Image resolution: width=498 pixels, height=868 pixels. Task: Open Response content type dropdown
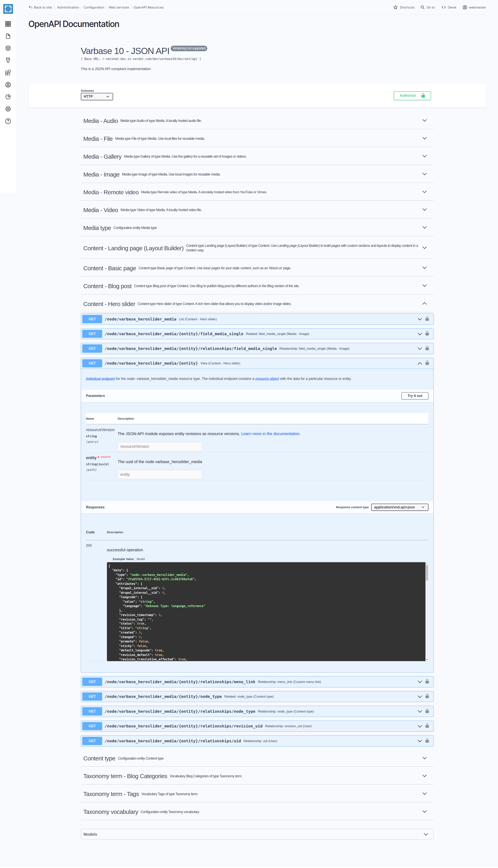(x=399, y=507)
